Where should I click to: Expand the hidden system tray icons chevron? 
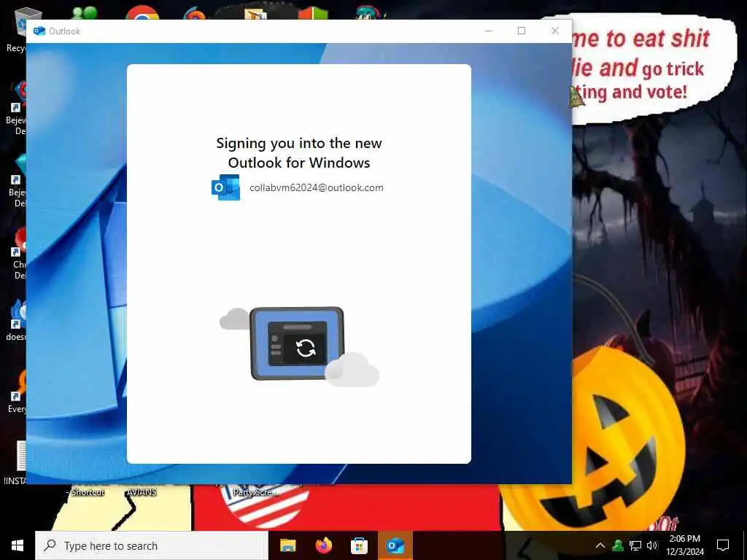click(x=600, y=545)
